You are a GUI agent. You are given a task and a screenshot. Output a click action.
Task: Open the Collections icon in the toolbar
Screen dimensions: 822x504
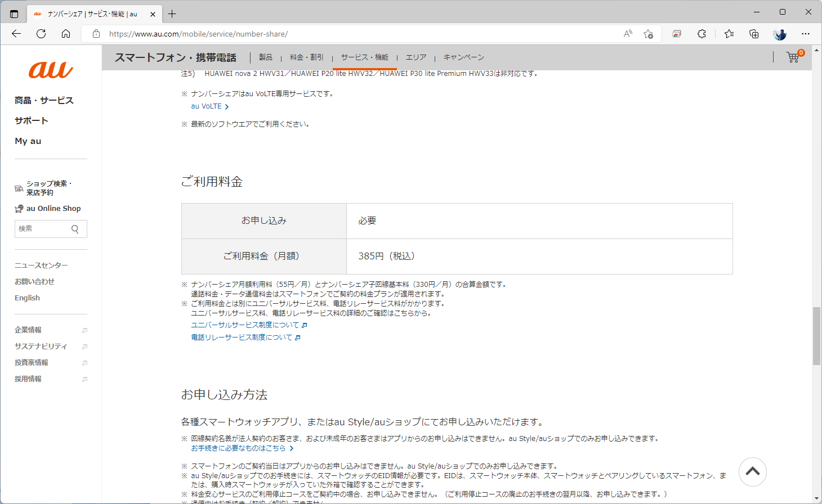tap(754, 34)
